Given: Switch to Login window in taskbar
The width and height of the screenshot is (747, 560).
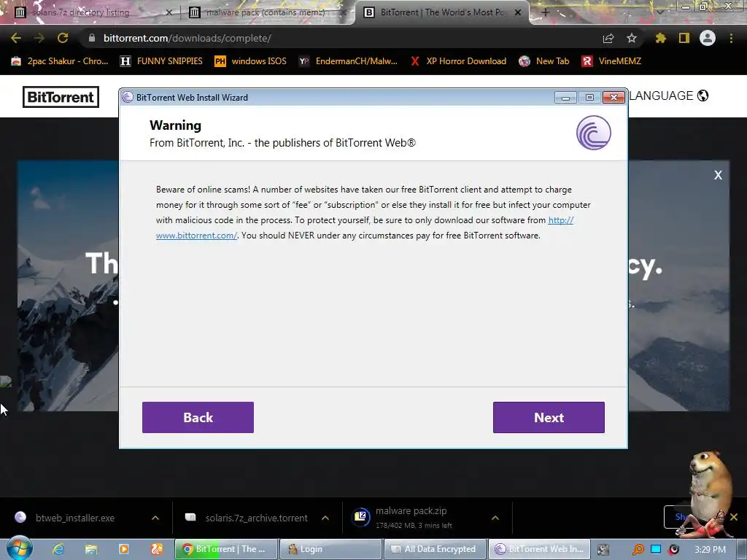Looking at the screenshot, I should click(330, 549).
